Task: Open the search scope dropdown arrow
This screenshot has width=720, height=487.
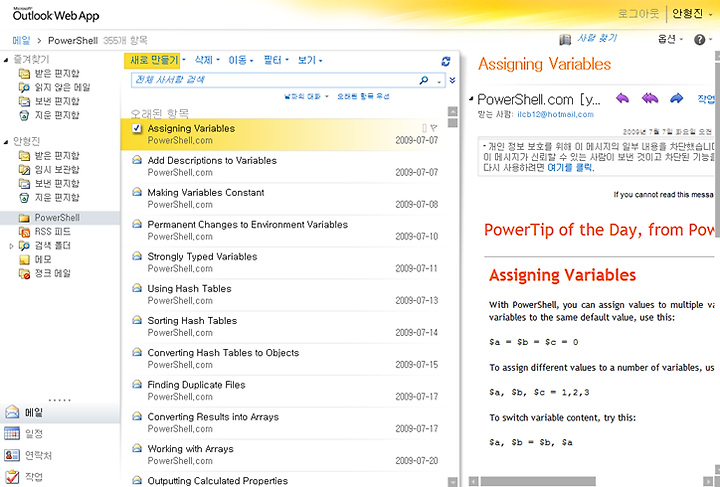Action: pos(439,81)
